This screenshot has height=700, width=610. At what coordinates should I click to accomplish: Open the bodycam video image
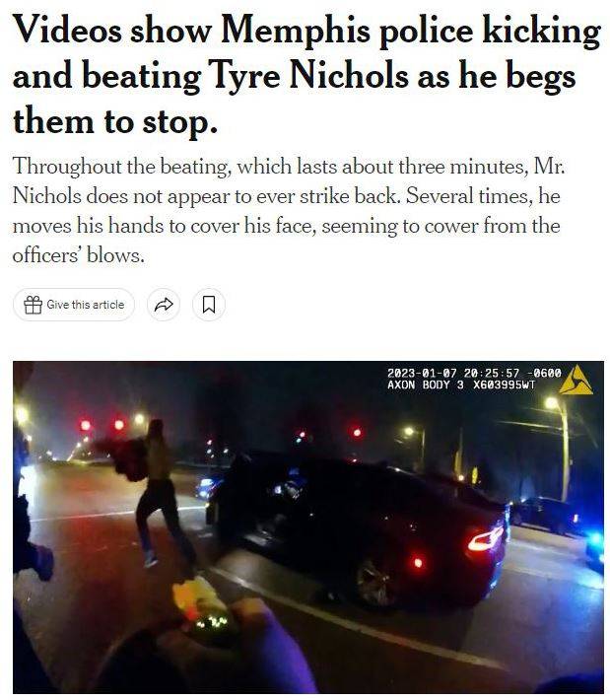pos(308,527)
